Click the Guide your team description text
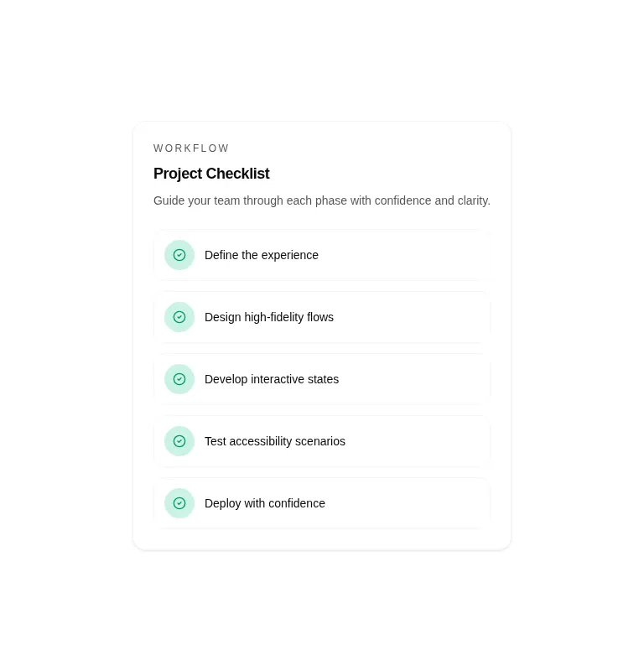This screenshot has height=671, width=644. point(322,200)
